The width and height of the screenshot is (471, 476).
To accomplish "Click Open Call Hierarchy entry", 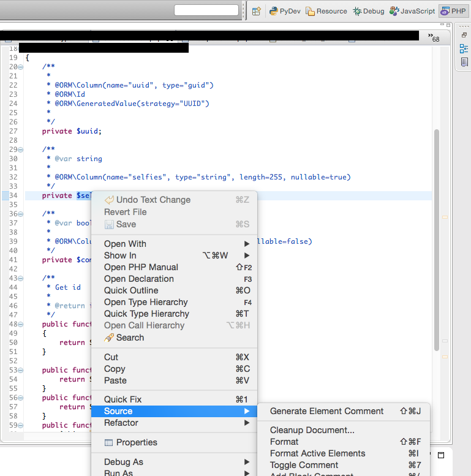I will coord(174,325).
